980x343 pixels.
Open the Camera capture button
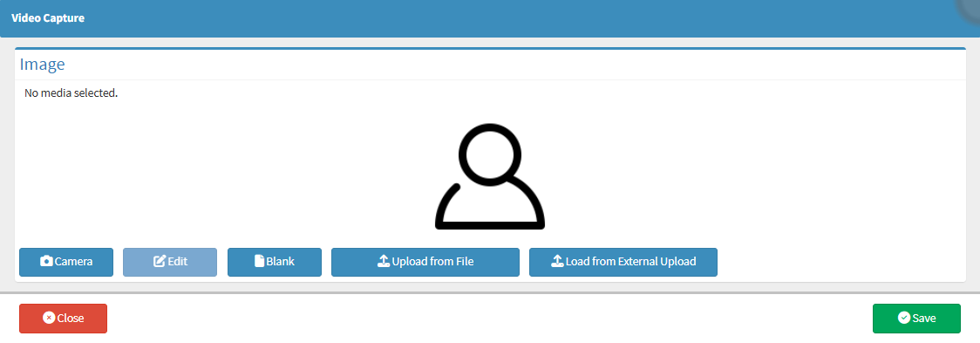66,262
